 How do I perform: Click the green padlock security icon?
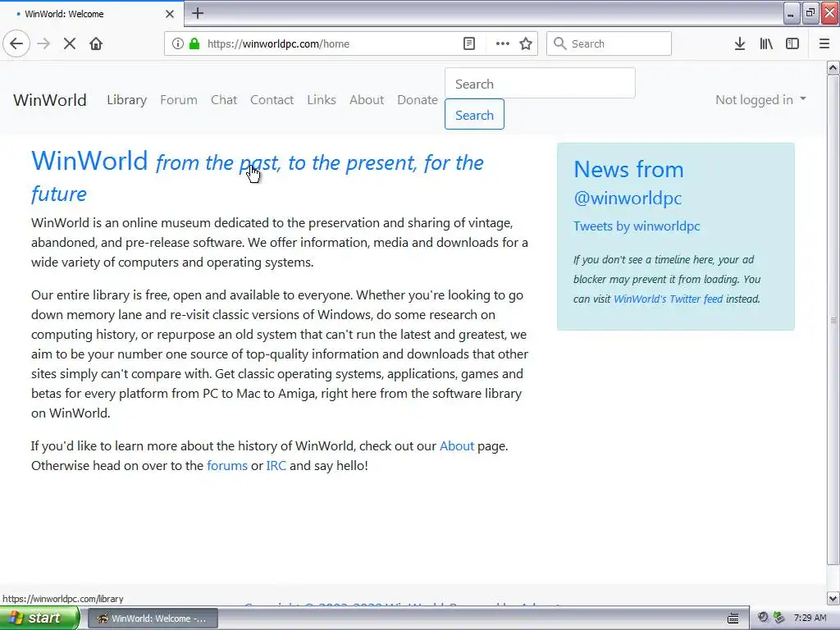point(194,43)
